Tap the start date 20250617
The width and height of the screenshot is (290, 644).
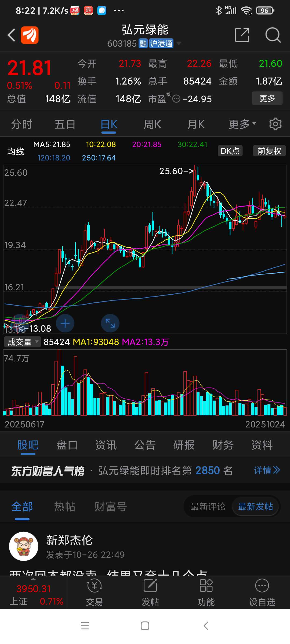[x=24, y=424]
